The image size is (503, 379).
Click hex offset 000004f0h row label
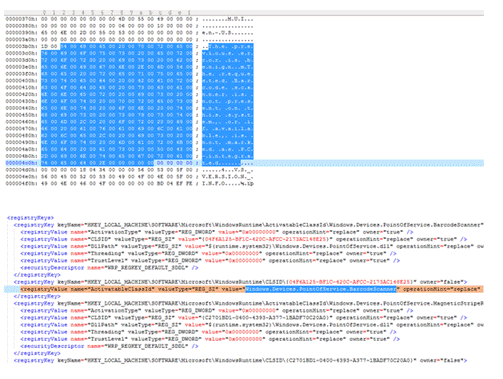coord(22,183)
